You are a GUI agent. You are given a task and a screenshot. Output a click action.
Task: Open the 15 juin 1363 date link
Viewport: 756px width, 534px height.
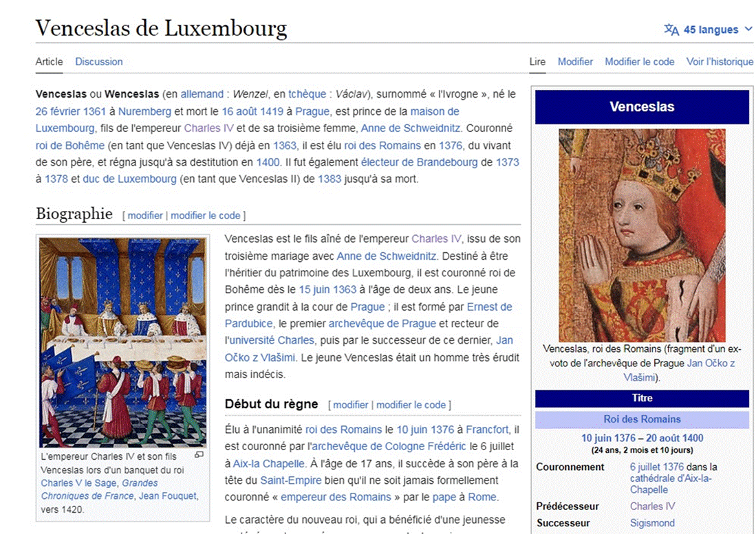click(x=327, y=290)
